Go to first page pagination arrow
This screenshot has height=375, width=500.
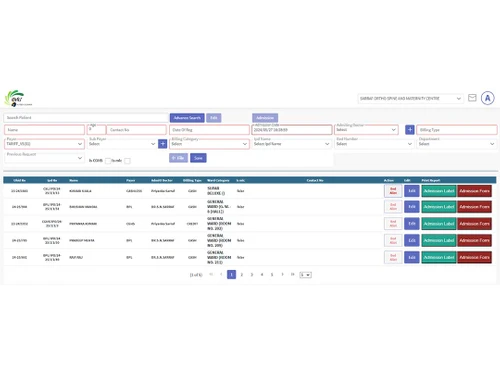tap(211, 274)
